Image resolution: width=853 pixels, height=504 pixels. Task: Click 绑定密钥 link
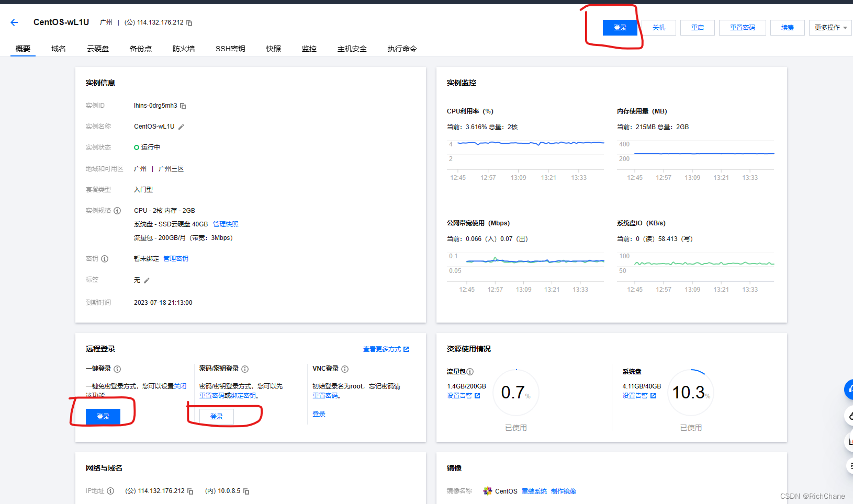[x=243, y=396]
